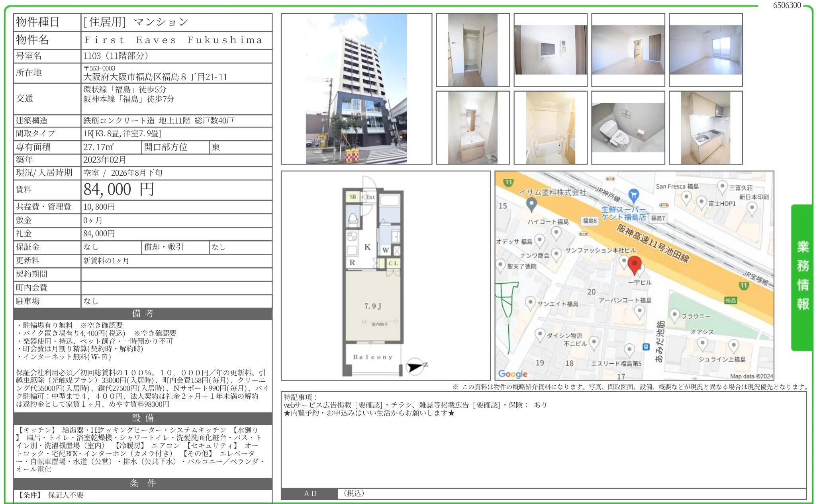Viewport: 819px width, 504px height.
Task: Click the fee value '10,800円'
Action: point(99,207)
